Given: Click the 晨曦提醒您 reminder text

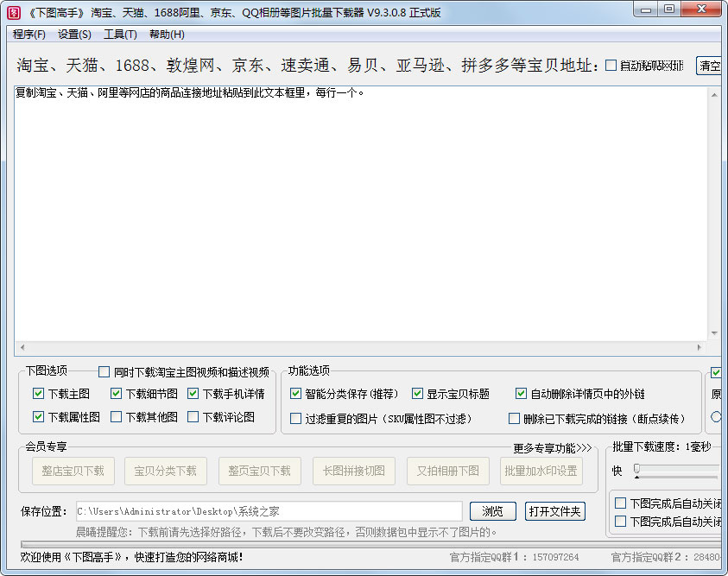Looking at the screenshot, I should [286, 532].
